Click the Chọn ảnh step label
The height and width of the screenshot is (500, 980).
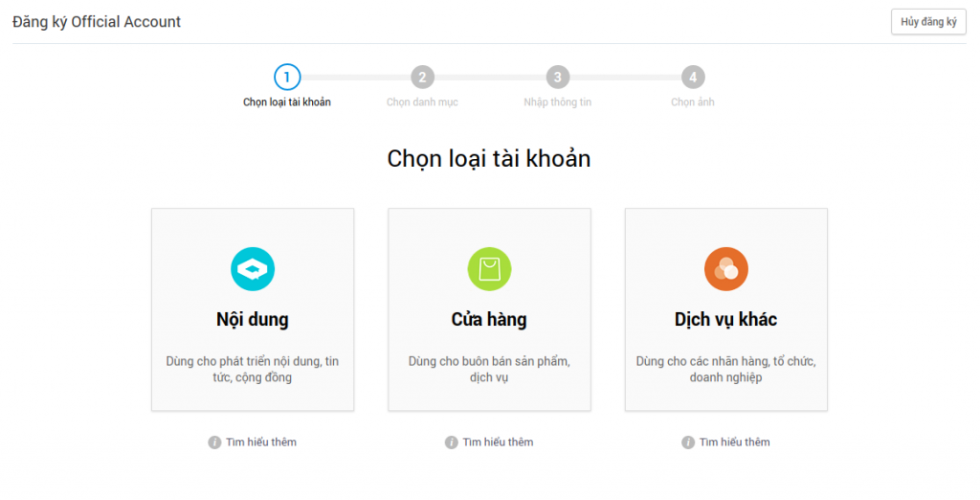pos(693,102)
